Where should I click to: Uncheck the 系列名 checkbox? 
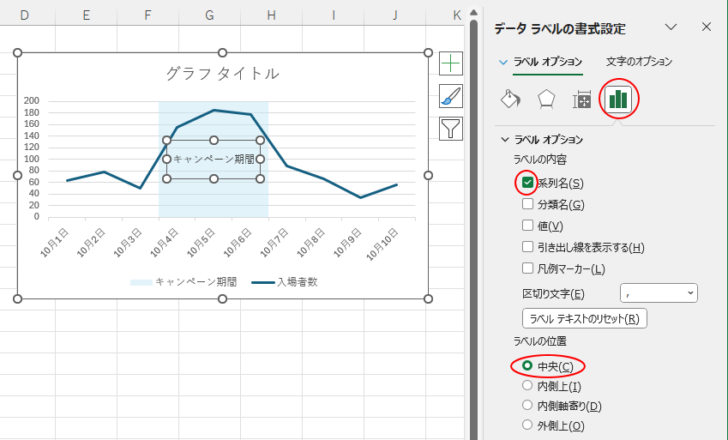coord(527,183)
